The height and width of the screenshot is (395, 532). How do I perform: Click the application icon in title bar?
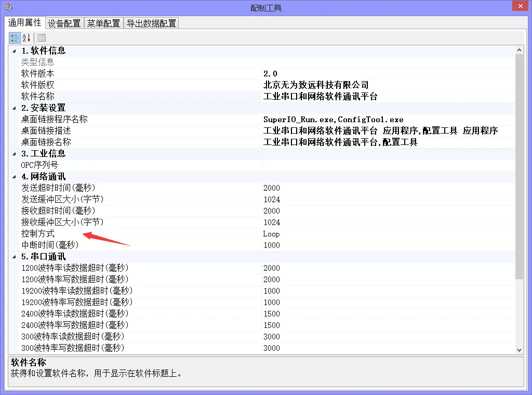pos(9,7)
